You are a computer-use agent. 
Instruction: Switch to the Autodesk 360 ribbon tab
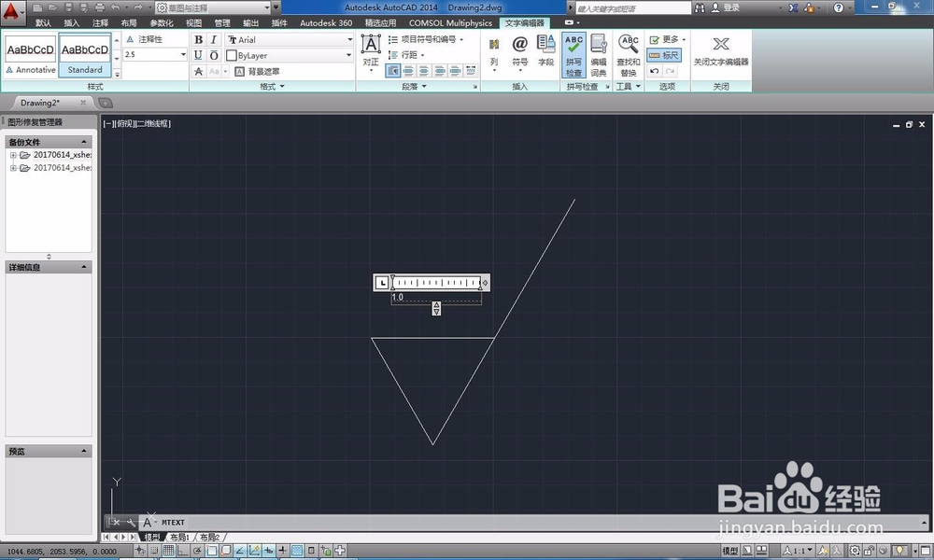[x=326, y=23]
